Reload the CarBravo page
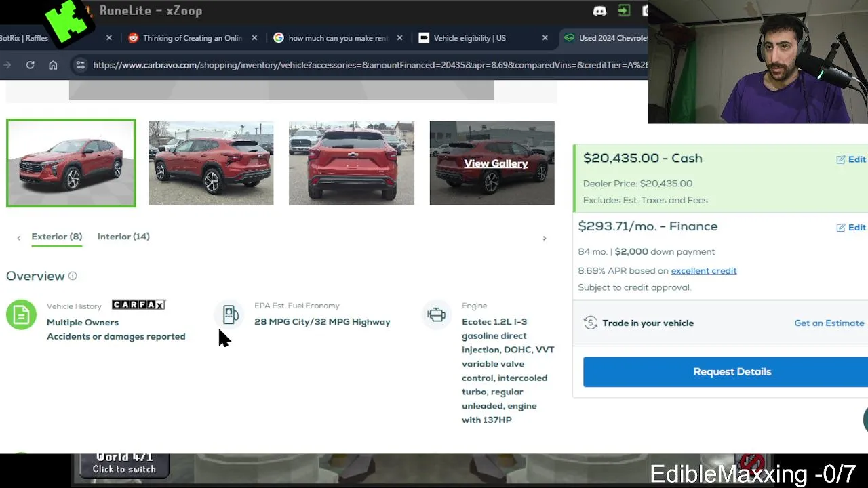The height and width of the screenshot is (488, 868). [x=30, y=65]
